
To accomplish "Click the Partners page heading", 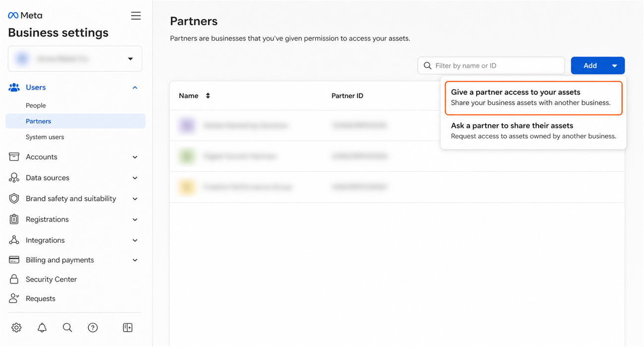I will tap(194, 21).
